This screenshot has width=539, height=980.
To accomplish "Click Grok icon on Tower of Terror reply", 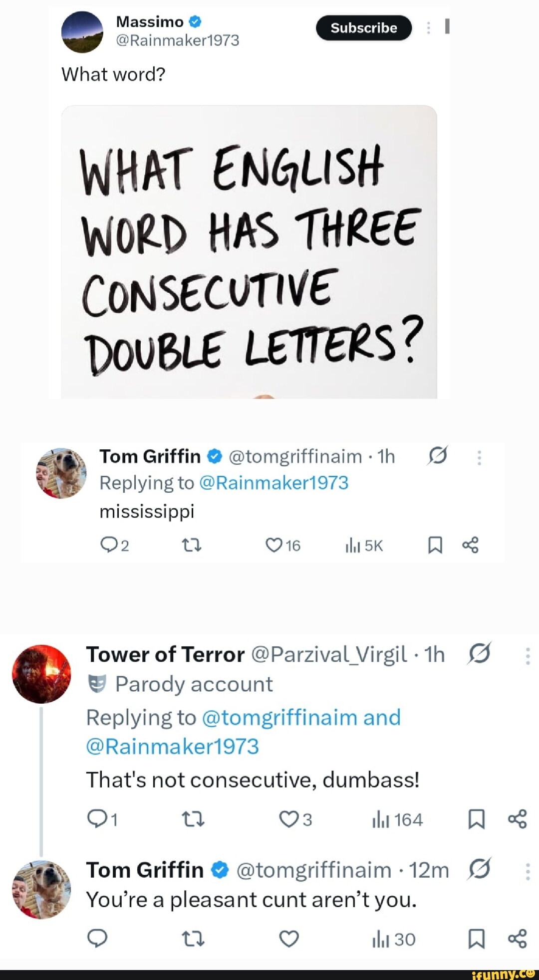I will (480, 653).
